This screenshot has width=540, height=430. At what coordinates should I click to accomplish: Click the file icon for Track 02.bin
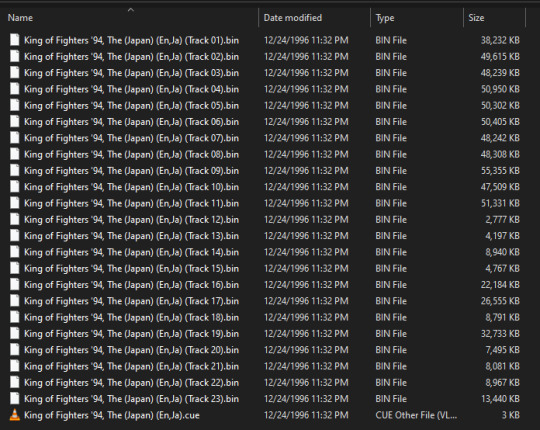click(14, 56)
